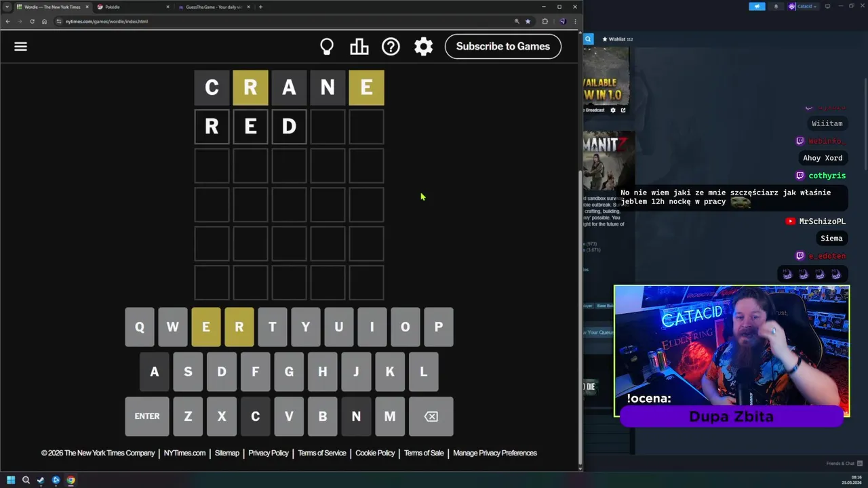Open Steam Wishlist 112 link
Viewport: 868px width, 488px height.
(x=618, y=39)
